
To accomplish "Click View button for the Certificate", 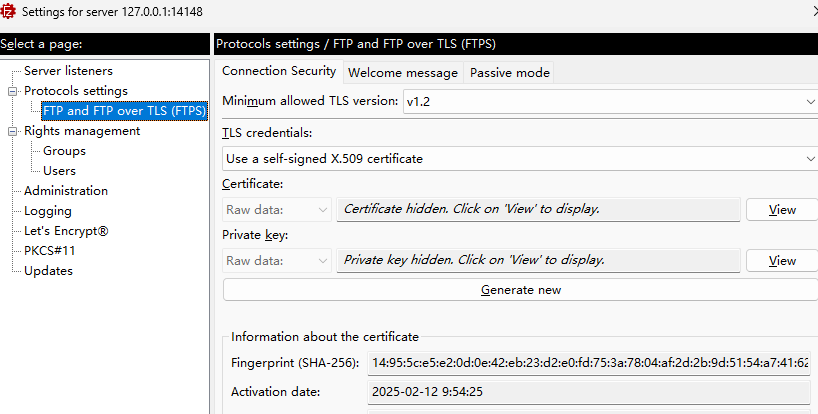I will (x=782, y=210).
